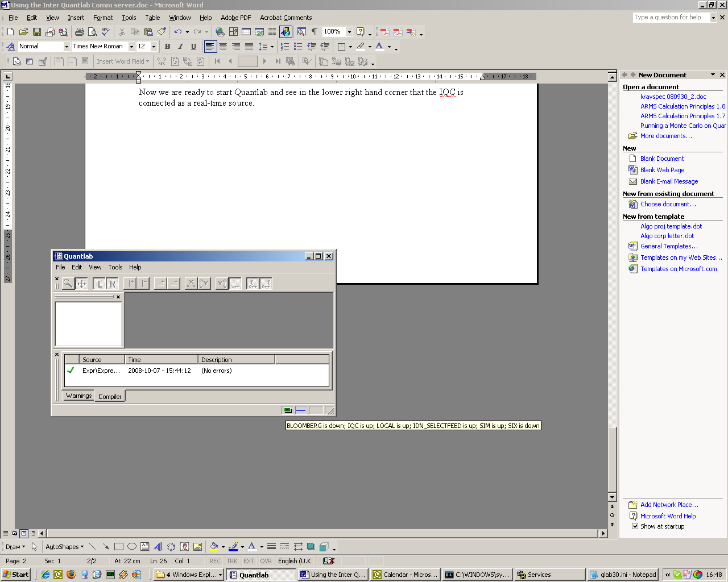Select the pan crosshair tool in Quantlab
The image size is (728, 582).
pos(81,284)
